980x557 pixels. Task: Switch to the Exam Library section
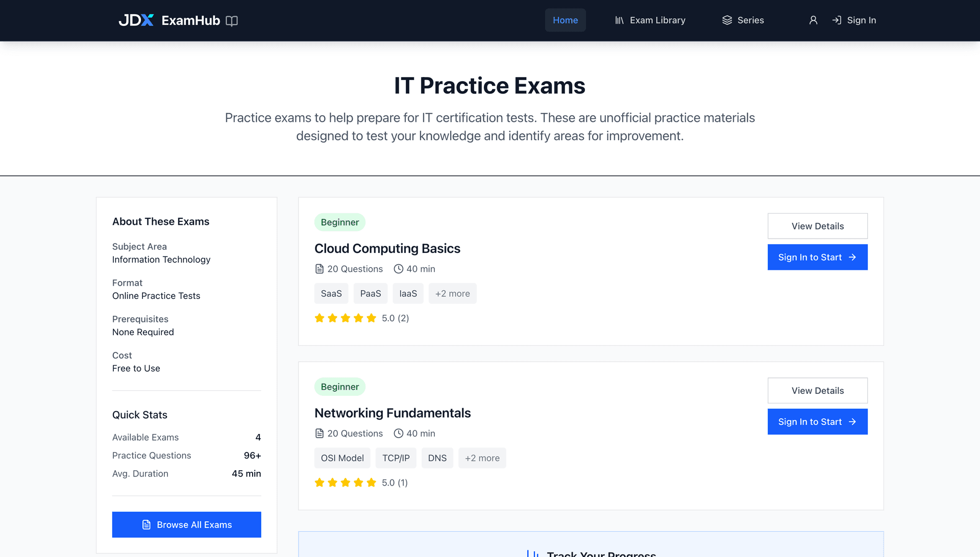coord(657,20)
